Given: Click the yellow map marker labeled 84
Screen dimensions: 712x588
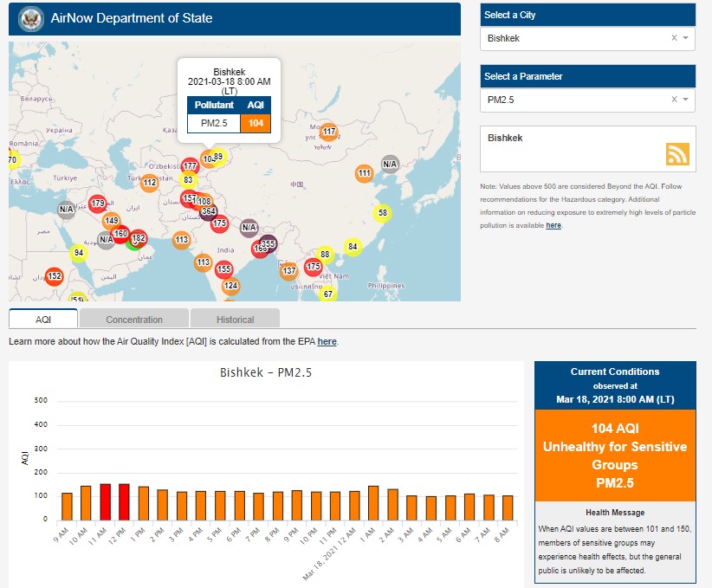Looking at the screenshot, I should tap(353, 247).
